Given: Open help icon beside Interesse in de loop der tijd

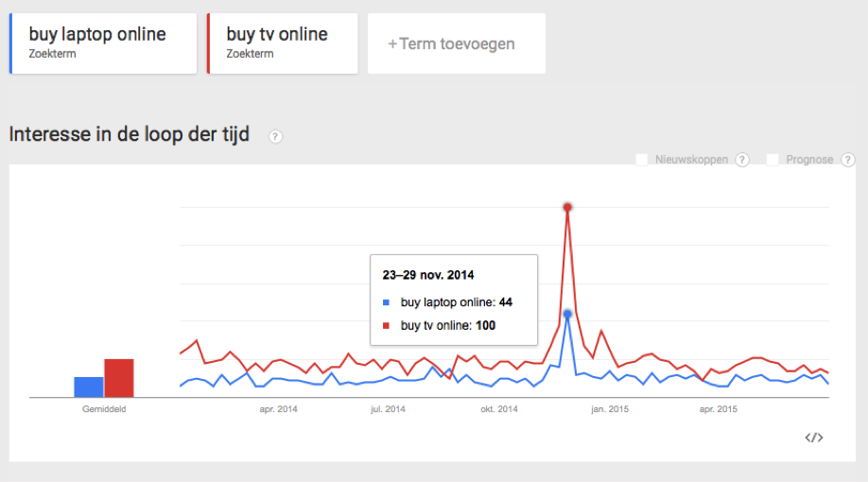Looking at the screenshot, I should coord(275,137).
